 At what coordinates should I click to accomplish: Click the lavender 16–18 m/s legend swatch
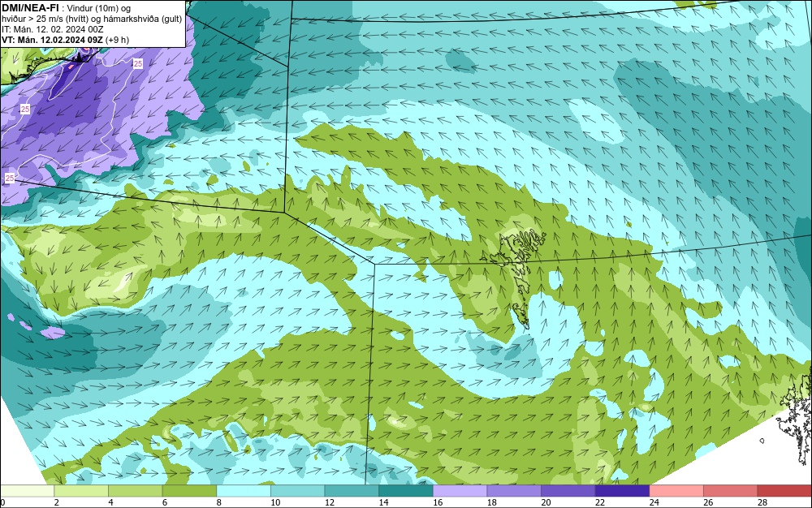click(460, 491)
